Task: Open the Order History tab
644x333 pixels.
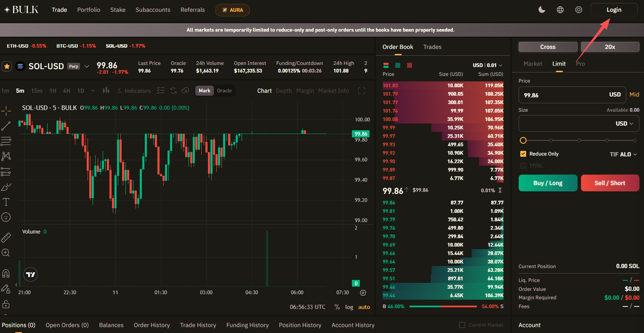Action: [x=152, y=325]
